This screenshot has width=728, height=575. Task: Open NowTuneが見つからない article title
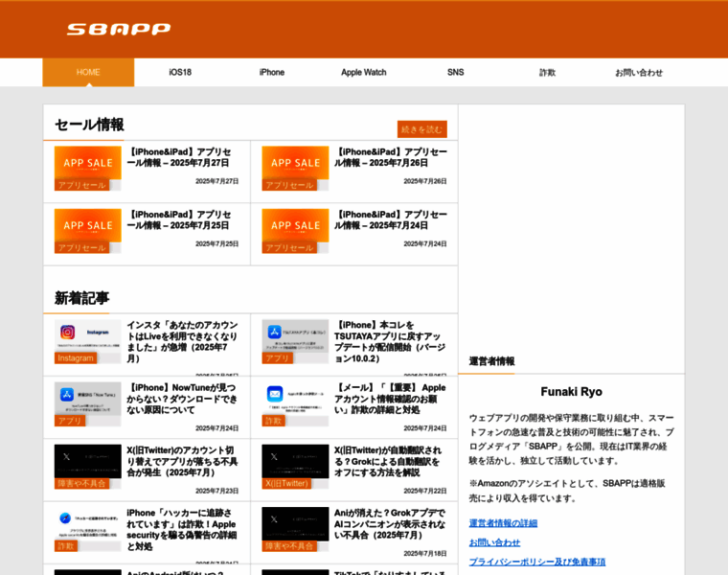(182, 399)
